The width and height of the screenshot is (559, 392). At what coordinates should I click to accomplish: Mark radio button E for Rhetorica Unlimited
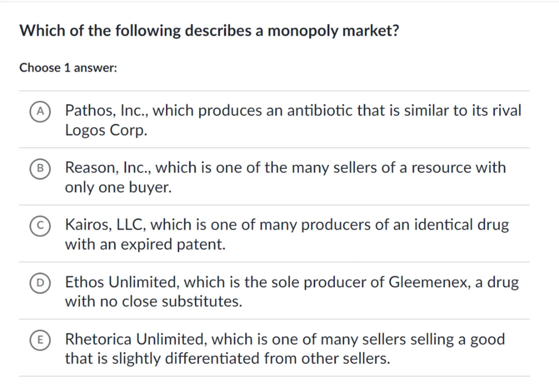[40, 340]
